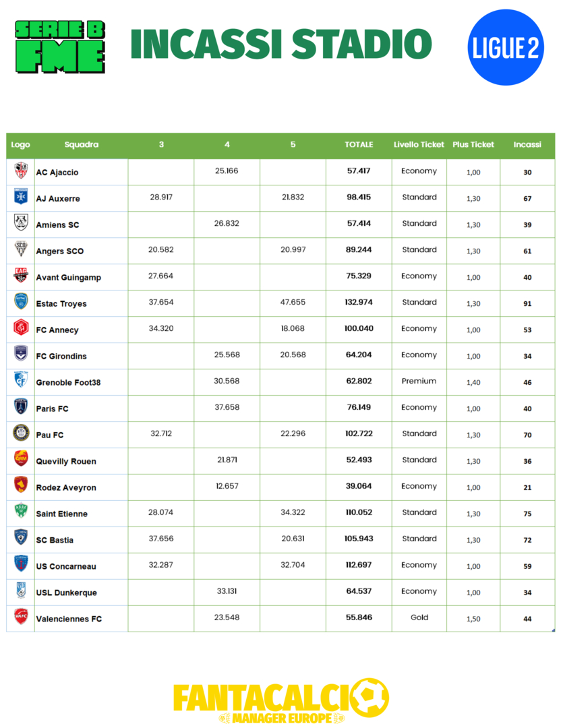Click the Grenoble Foot38 team name
The image size is (563, 728).
tap(68, 383)
